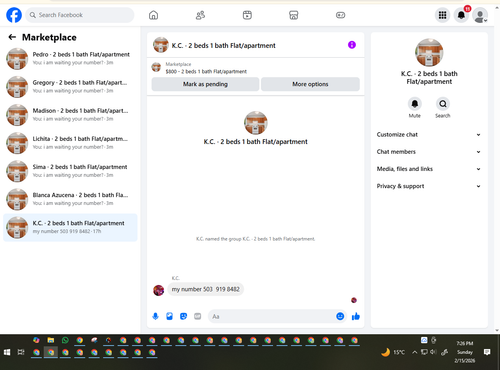Viewport: 500px width, 370px height.
Task: Open the account profile menu
Action: [x=480, y=15]
